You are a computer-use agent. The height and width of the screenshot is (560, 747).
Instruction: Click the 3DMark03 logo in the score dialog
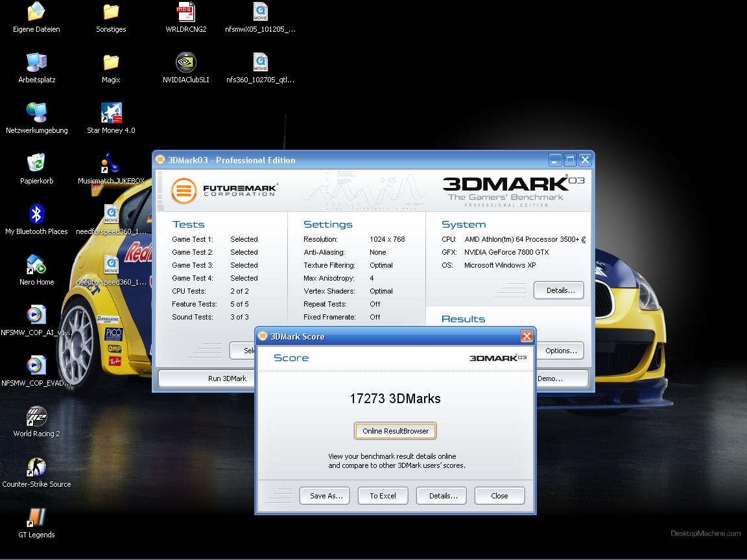click(498, 358)
